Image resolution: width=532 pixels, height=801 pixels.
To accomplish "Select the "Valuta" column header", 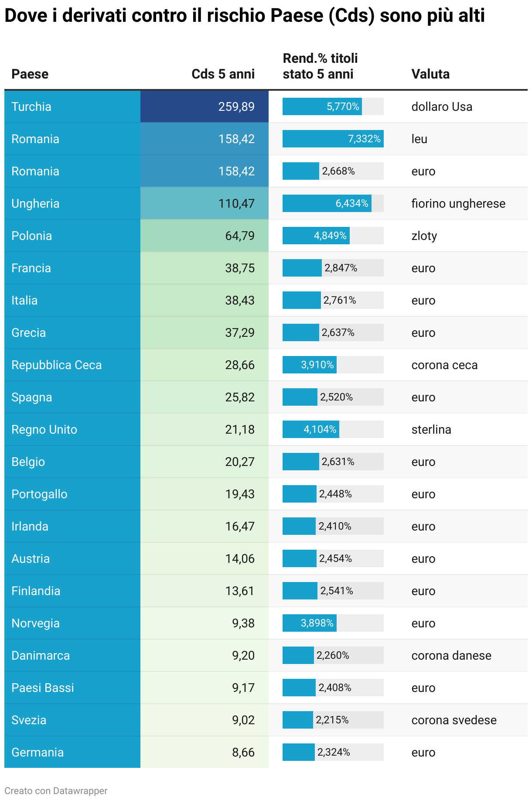I will 430,74.
